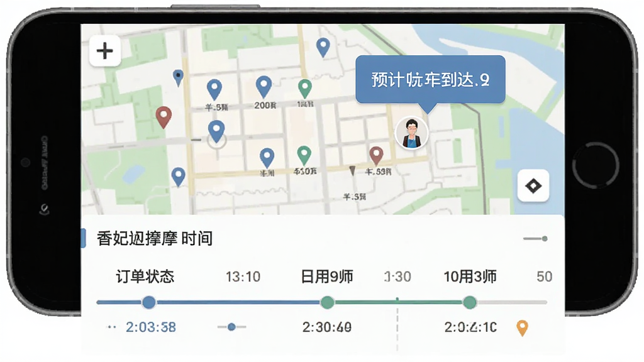This screenshot has width=644, height=362.
Task: Tap the toggle slider icon beside the panel title
Action: pyautogui.click(x=535, y=238)
